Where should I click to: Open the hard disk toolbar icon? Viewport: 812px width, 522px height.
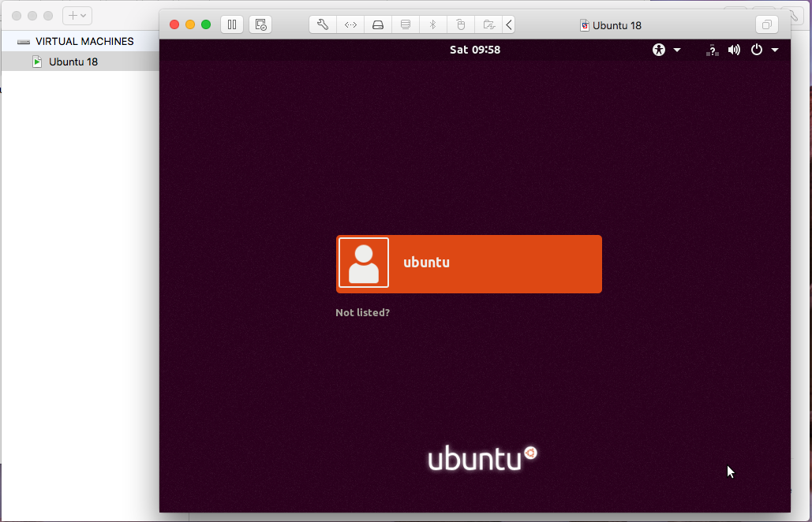point(378,24)
